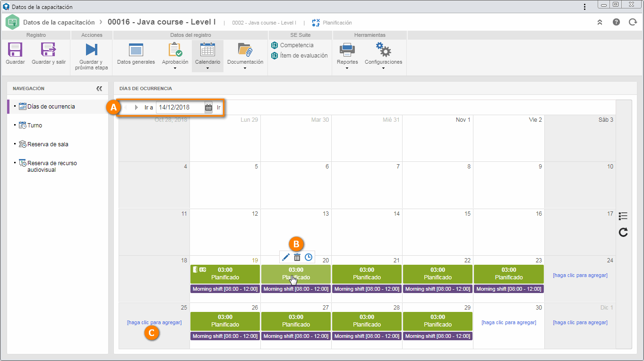Click Guardar y salir icon
The image size is (644, 361).
[49, 50]
